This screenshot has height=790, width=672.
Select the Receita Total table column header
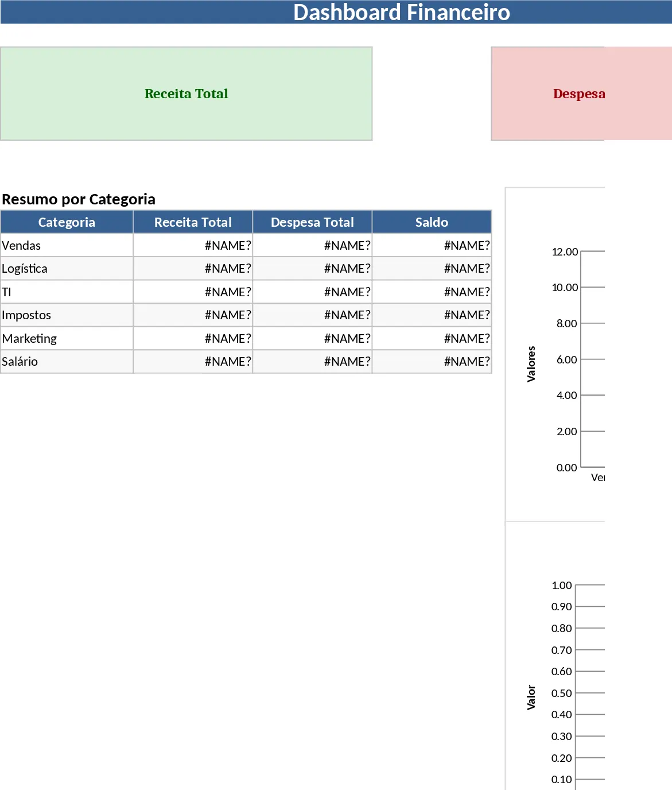[x=193, y=222]
